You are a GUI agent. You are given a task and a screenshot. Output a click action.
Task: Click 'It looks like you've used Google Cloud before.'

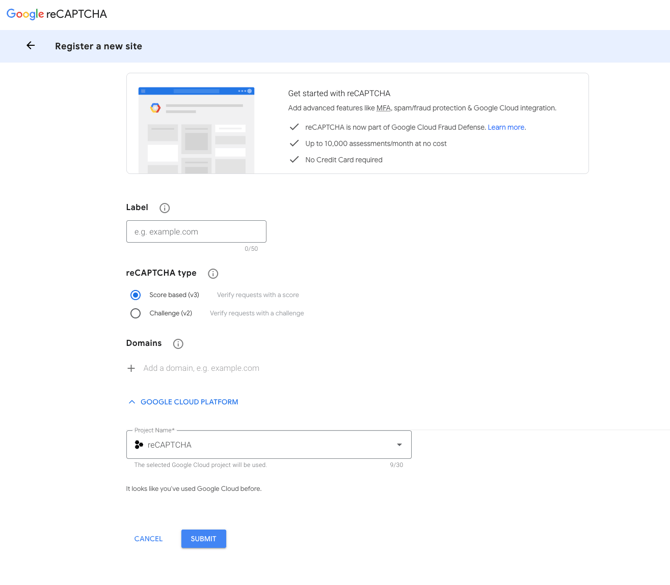click(x=194, y=488)
